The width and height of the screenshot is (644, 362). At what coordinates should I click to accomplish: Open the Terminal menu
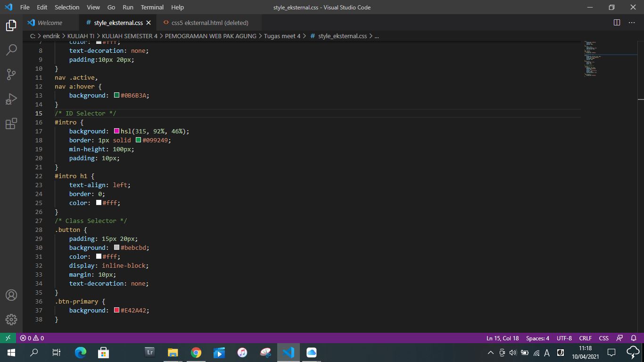152,7
